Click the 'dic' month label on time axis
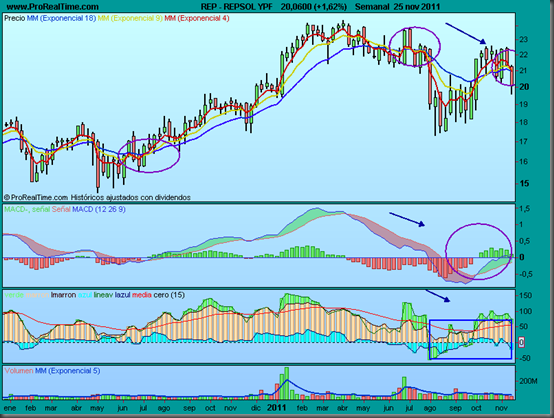The height and width of the screenshot is (418, 554). [x=256, y=408]
